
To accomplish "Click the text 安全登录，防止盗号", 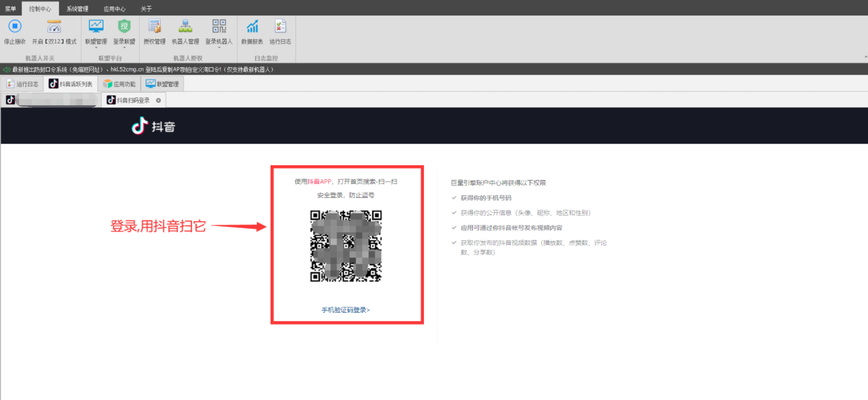I will (346, 195).
